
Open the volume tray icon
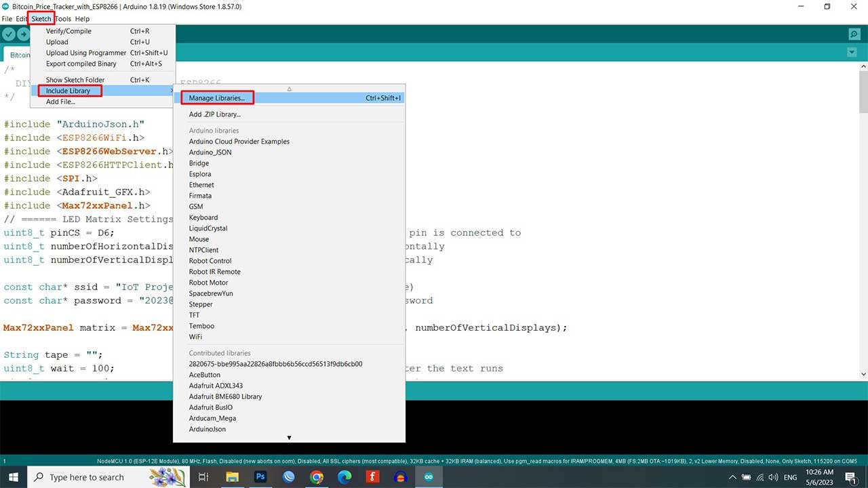(774, 477)
